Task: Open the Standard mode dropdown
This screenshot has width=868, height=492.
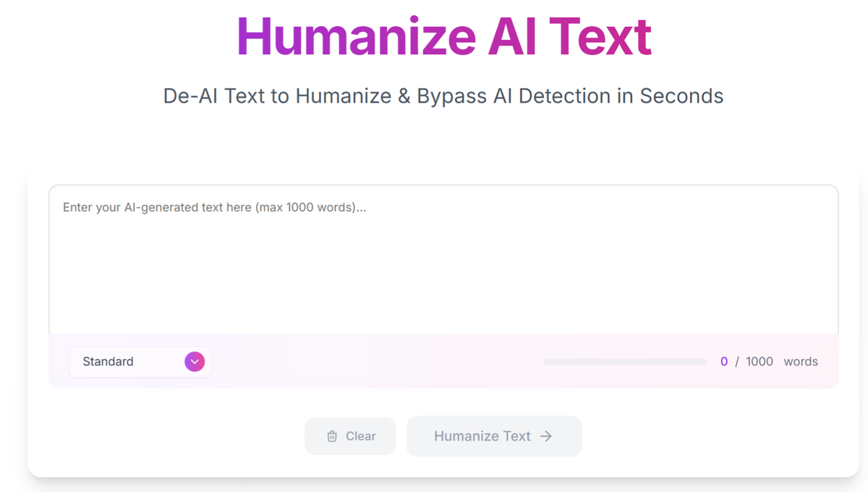Action: click(140, 362)
